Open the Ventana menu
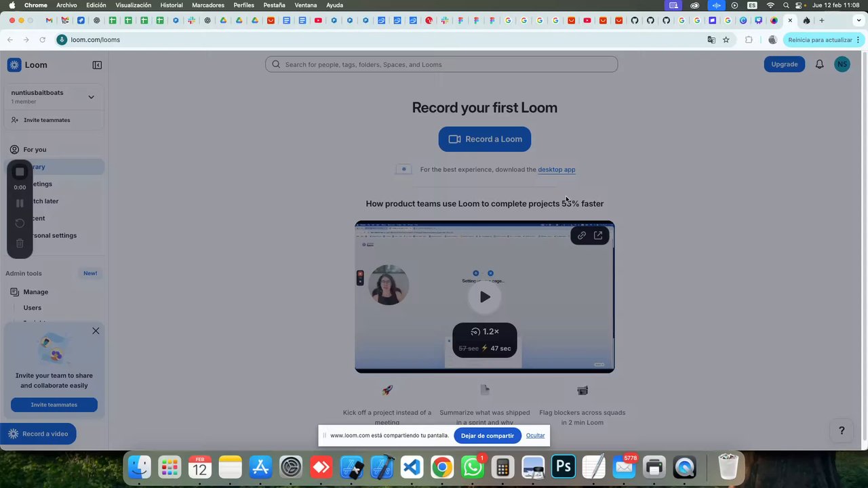Image resolution: width=868 pixels, height=488 pixels. [306, 5]
